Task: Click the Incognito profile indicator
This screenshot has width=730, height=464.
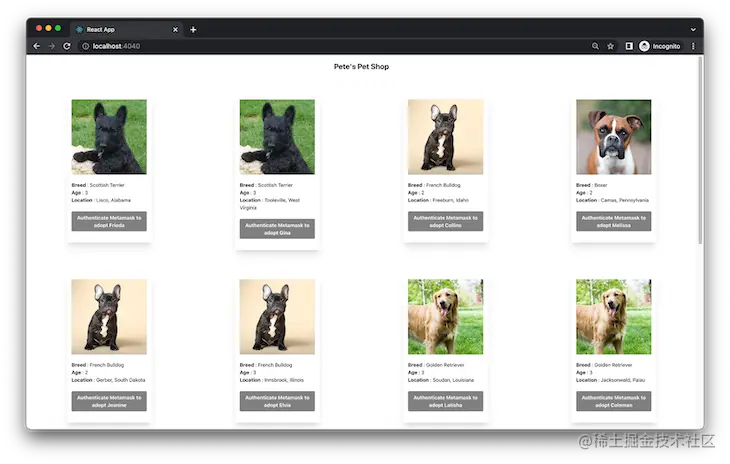Action: click(x=660, y=46)
